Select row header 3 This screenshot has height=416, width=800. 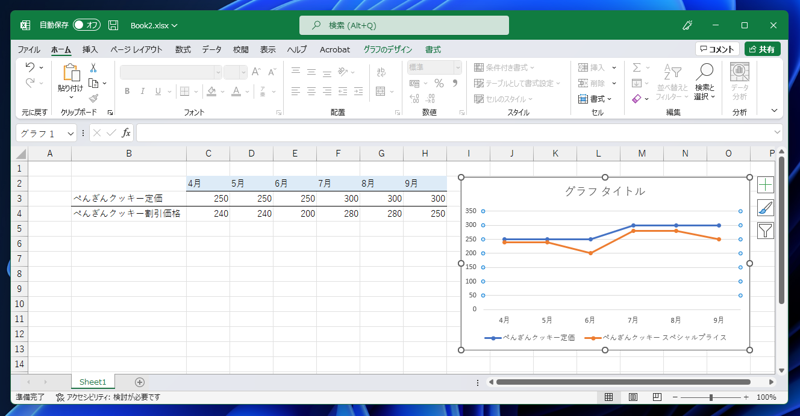click(x=19, y=199)
